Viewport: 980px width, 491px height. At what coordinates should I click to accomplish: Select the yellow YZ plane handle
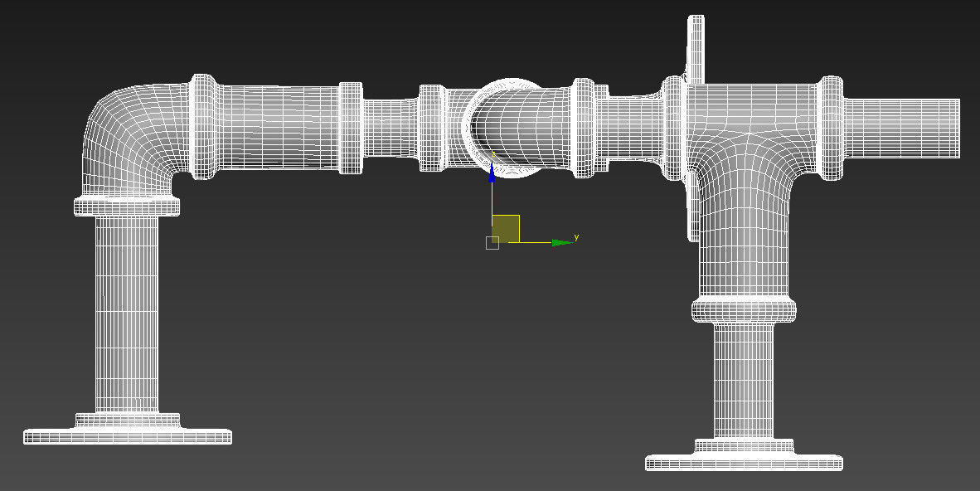coord(506,228)
